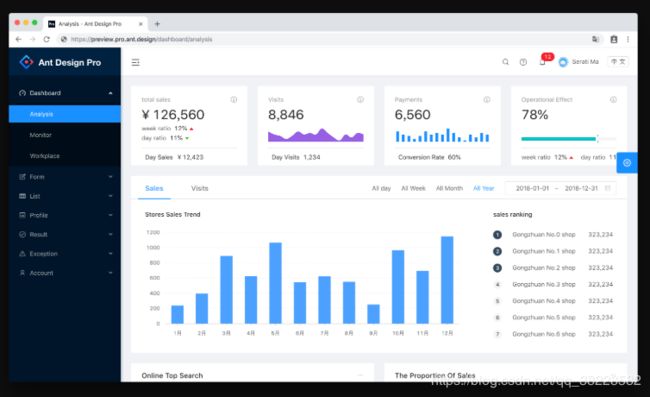Screen dimensions: 650x397
Task: Open the blue settings drawer gear button
Action: [627, 163]
